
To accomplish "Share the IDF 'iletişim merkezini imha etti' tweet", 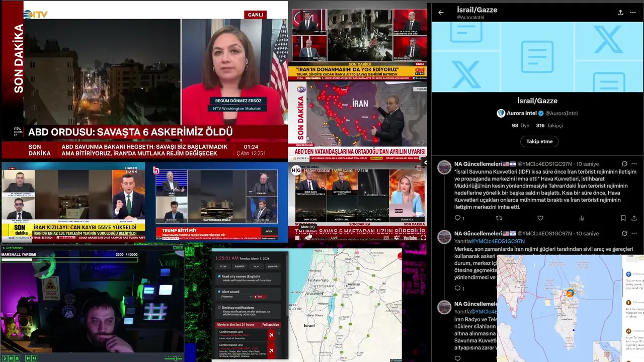I will click(634, 218).
